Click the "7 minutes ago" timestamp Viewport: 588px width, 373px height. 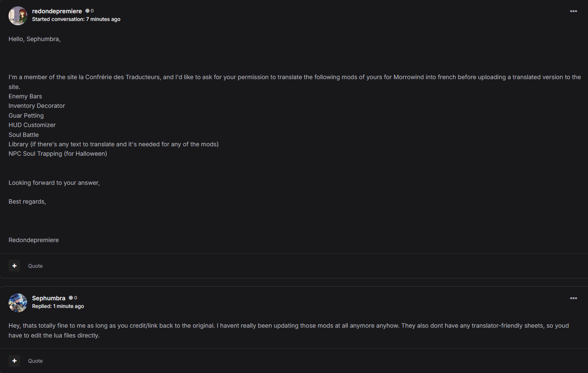pos(103,19)
